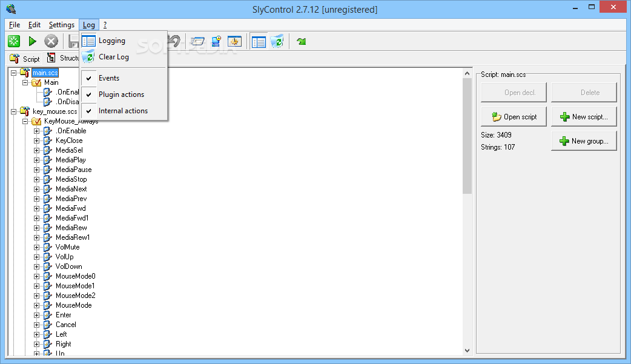
Task: Select the MediaNext tree item
Action: click(71, 189)
